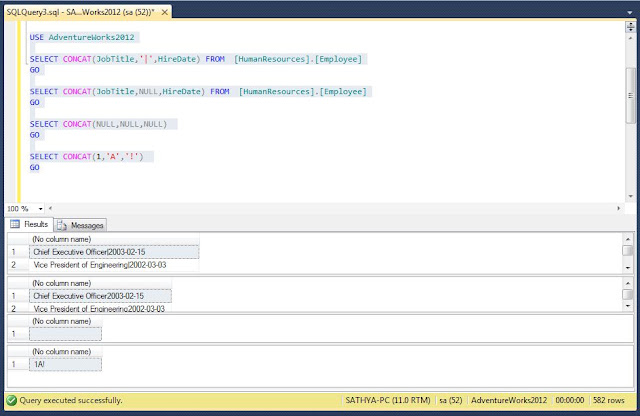Click SELECT CONCAT(1,'A','!') line
Viewport: 640px width, 416px height.
(87, 157)
